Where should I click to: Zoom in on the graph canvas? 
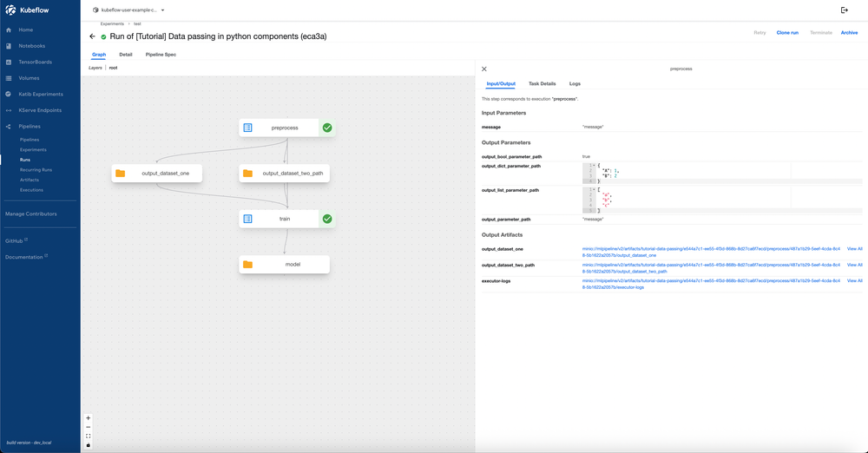click(x=88, y=418)
